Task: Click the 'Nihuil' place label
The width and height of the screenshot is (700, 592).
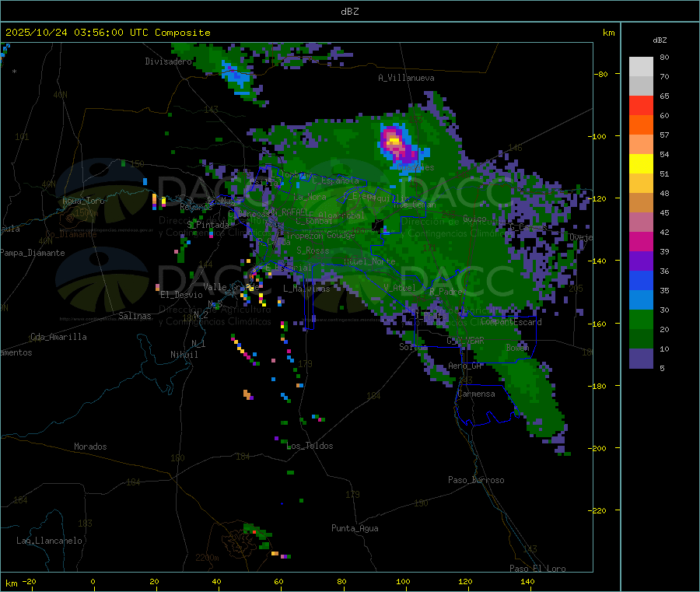Action: click(184, 355)
